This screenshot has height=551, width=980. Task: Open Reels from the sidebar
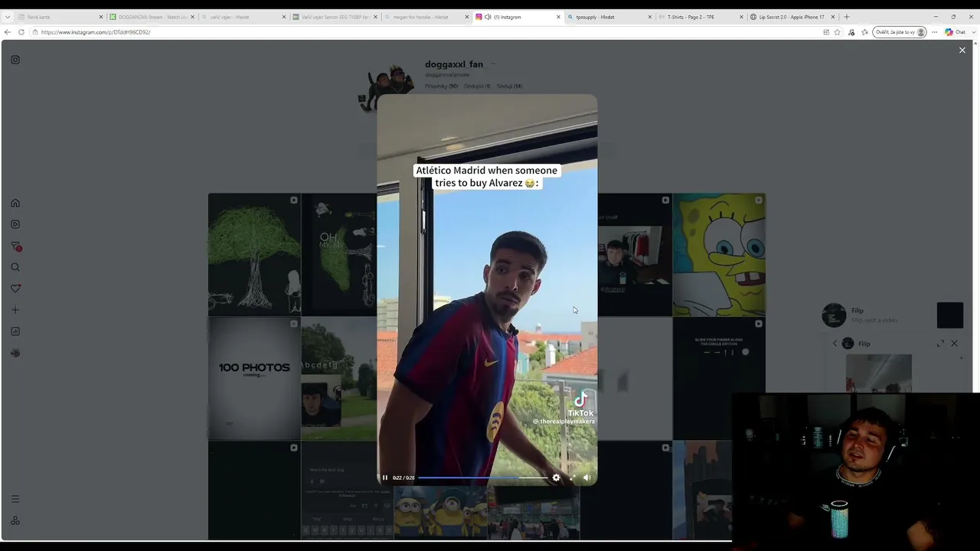15,224
